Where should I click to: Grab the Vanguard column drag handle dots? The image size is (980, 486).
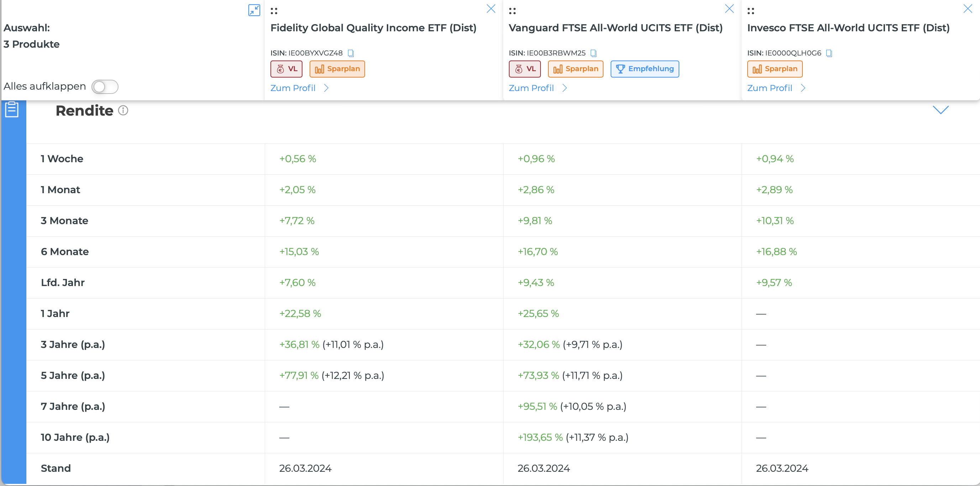coord(512,11)
